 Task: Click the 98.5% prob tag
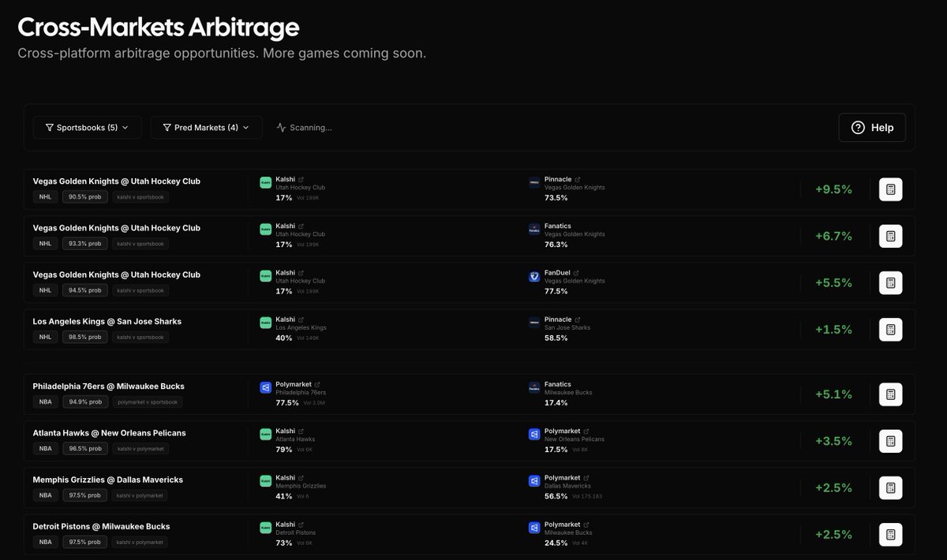[85, 337]
